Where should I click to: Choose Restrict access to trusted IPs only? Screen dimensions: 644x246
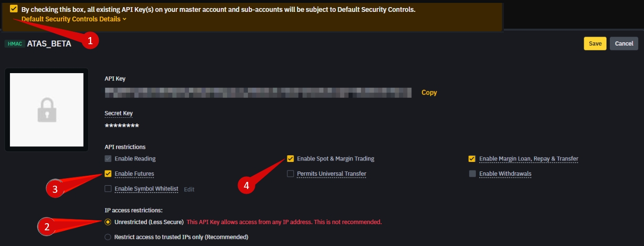pos(108,237)
